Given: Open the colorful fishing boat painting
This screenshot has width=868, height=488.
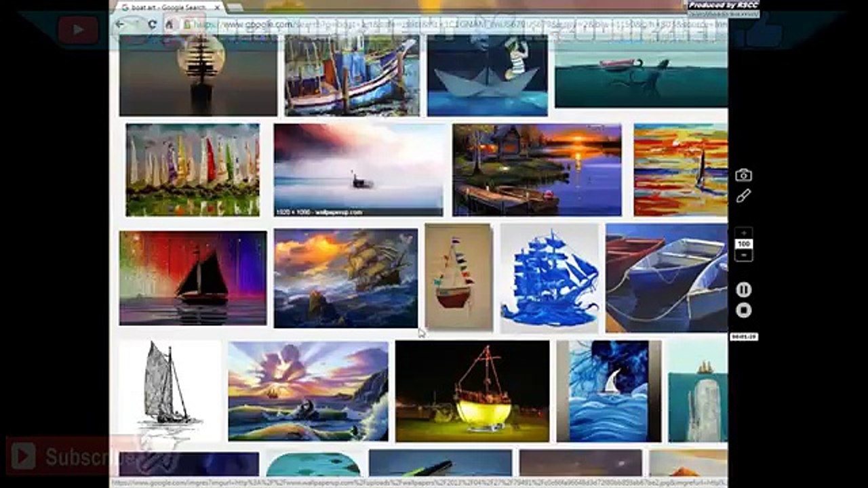Looking at the screenshot, I should 352,75.
